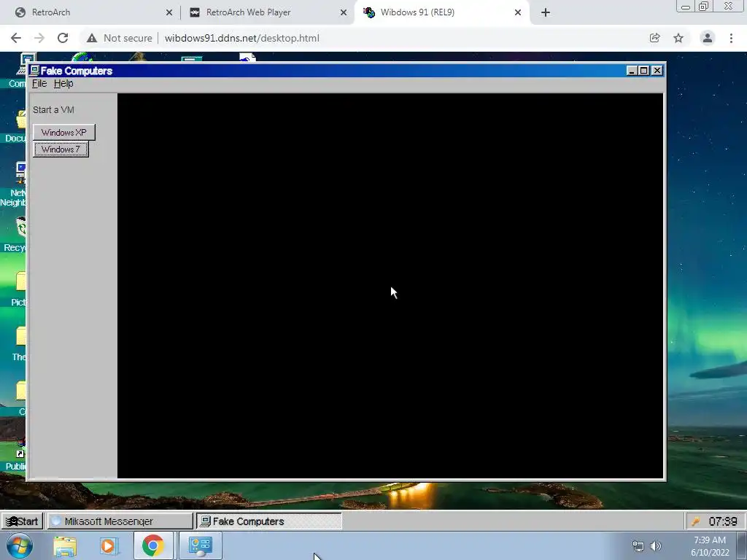Image resolution: width=747 pixels, height=560 pixels.
Task: Open a new browser tab
Action: click(546, 12)
